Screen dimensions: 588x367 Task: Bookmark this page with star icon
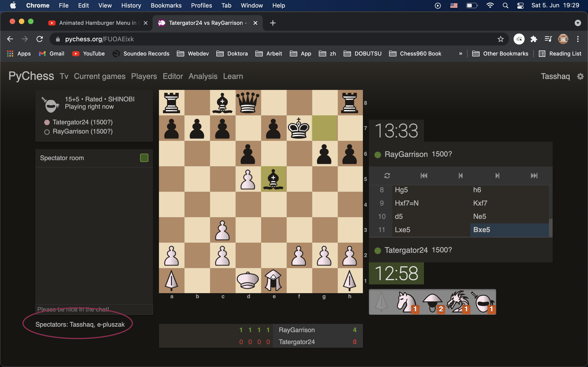coord(500,39)
